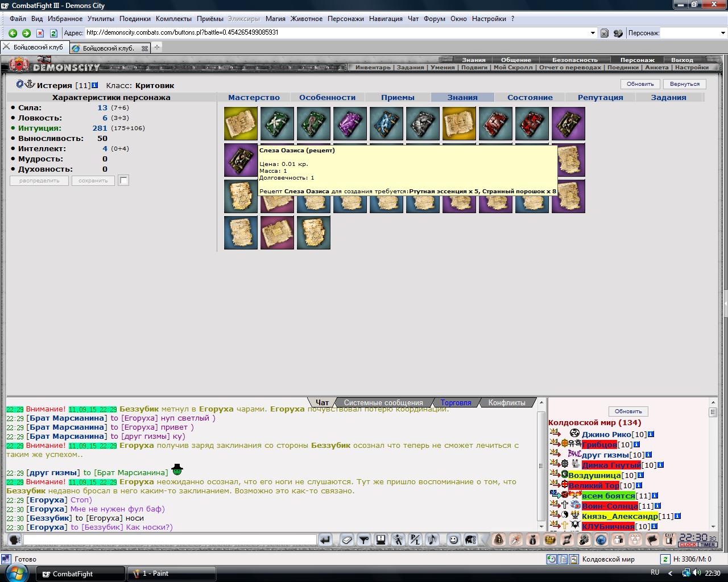Image resolution: width=728 pixels, height=582 pixels.
Task: Click the sound note icon in chat toolbar
Action: pos(432,539)
